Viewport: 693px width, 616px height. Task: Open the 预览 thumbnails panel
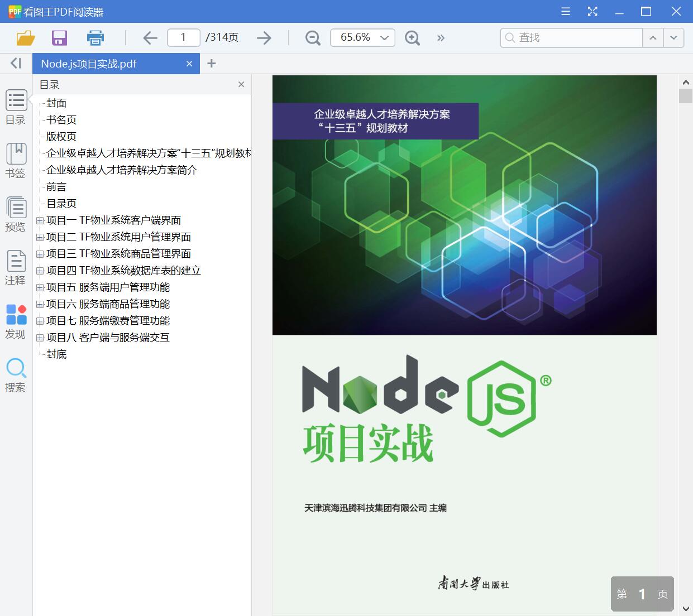click(16, 214)
